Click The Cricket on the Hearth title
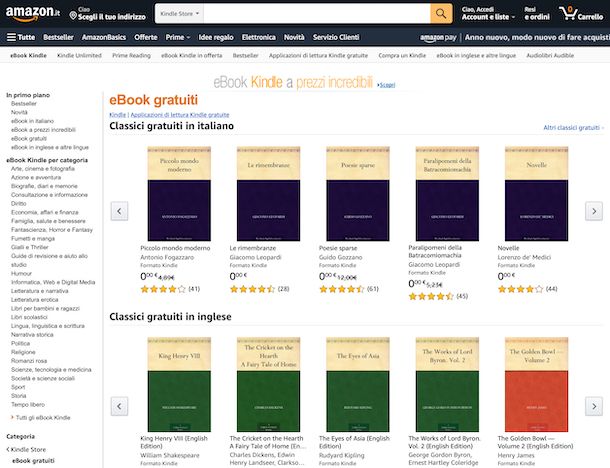This screenshot has height=468, width=610. tap(268, 442)
